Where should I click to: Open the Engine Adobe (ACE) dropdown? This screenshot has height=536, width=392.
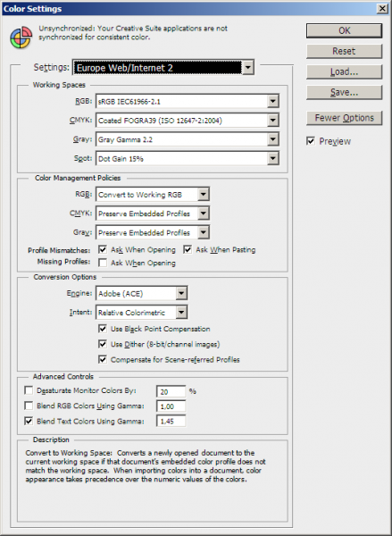141,293
